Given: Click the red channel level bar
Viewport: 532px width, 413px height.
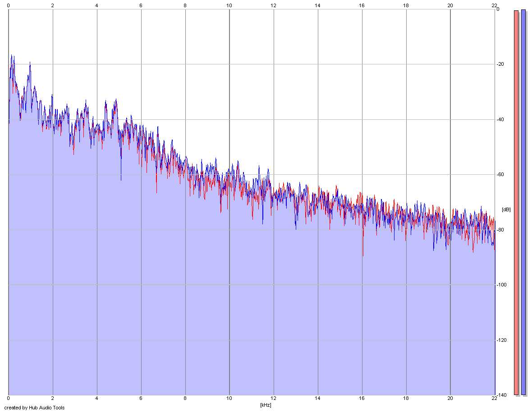Looking at the screenshot, I should coord(516,203).
